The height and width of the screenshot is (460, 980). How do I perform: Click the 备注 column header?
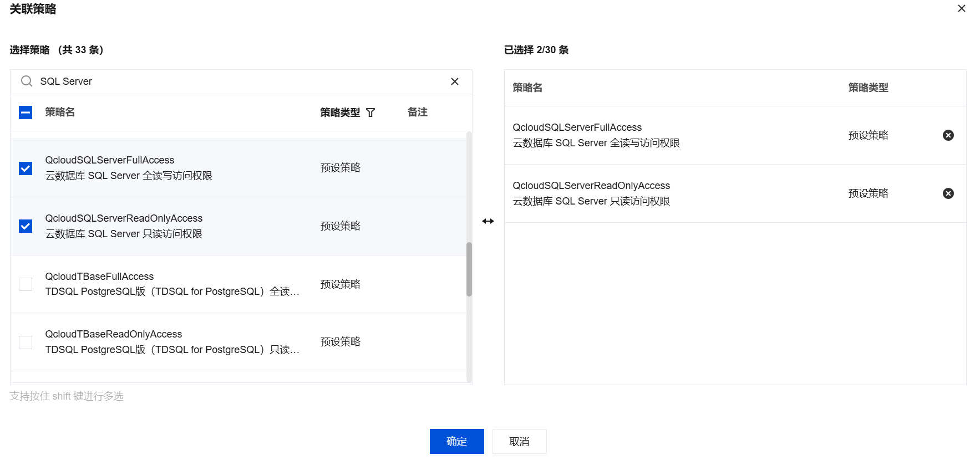(x=418, y=112)
